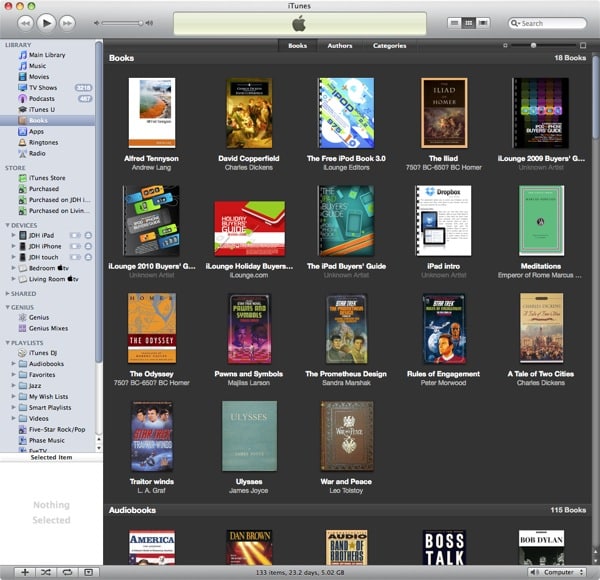600x580 pixels.
Task: Open the Purchased list under Store
Action: pyautogui.click(x=44, y=189)
